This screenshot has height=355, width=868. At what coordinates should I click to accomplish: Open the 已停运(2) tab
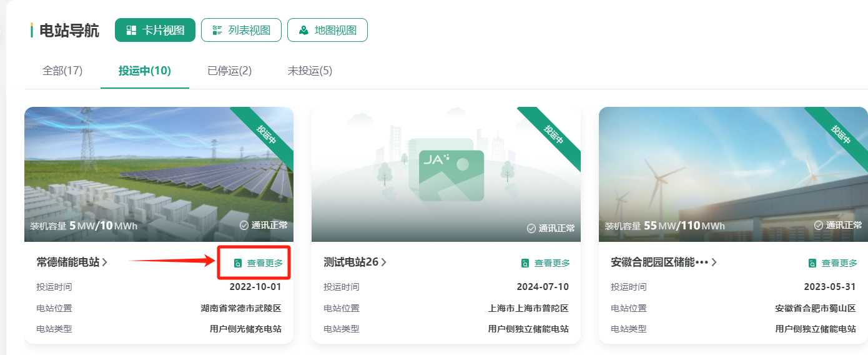point(229,71)
